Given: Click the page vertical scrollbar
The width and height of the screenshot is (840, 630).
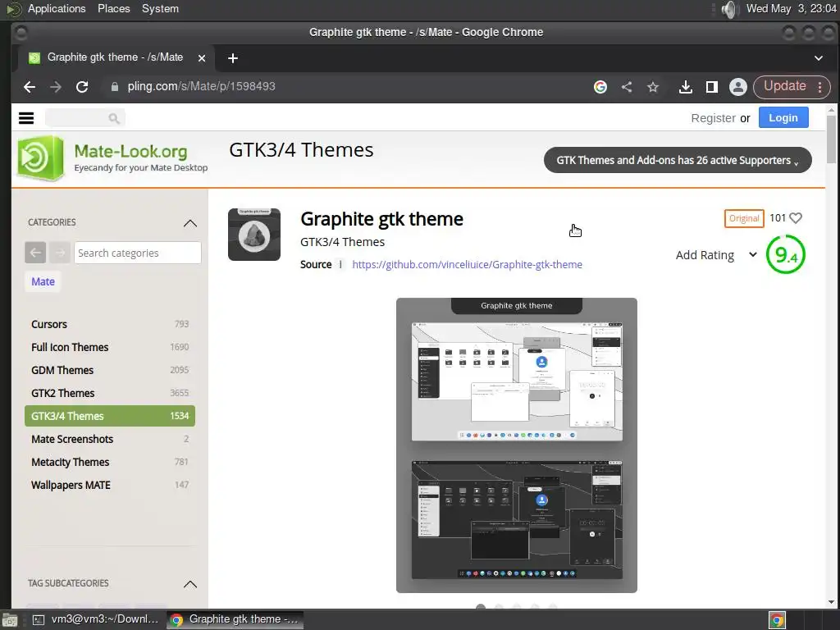Looking at the screenshot, I should click(831, 139).
